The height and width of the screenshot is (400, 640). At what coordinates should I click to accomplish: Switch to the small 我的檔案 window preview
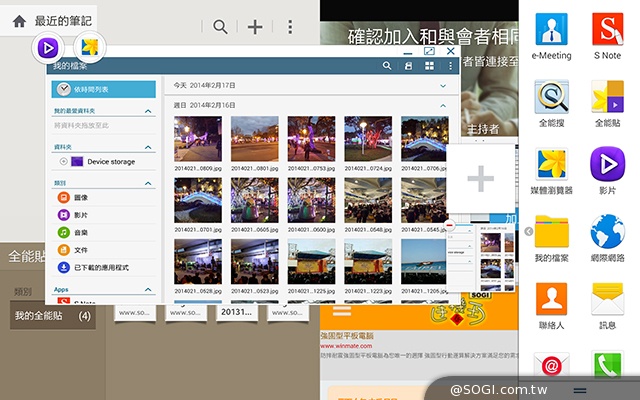[x=481, y=257]
